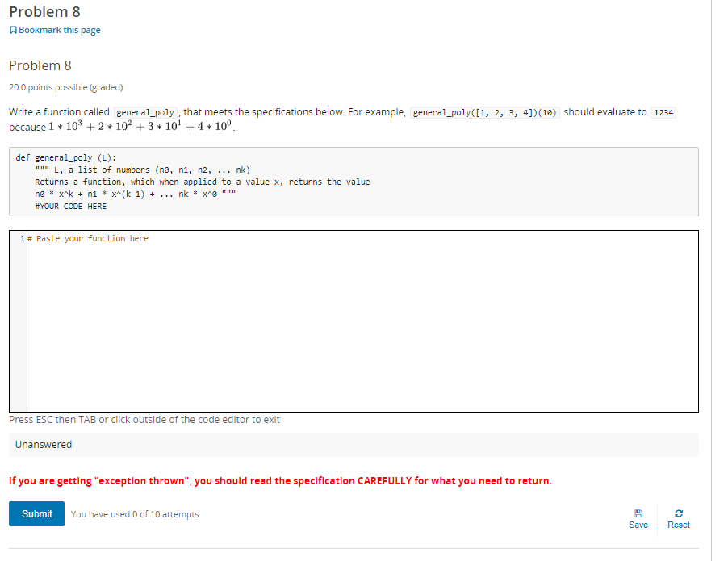This screenshot has width=728, height=561.
Task: Select the "Problem 8" page title
Action: pyautogui.click(x=44, y=11)
